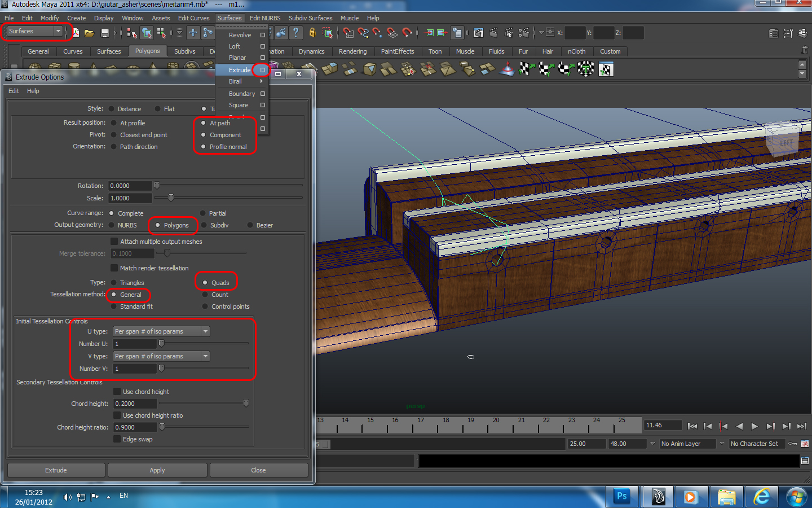Viewport: 812px width, 508px height.
Task: Click the shelf trash can icon
Action: pos(805,51)
